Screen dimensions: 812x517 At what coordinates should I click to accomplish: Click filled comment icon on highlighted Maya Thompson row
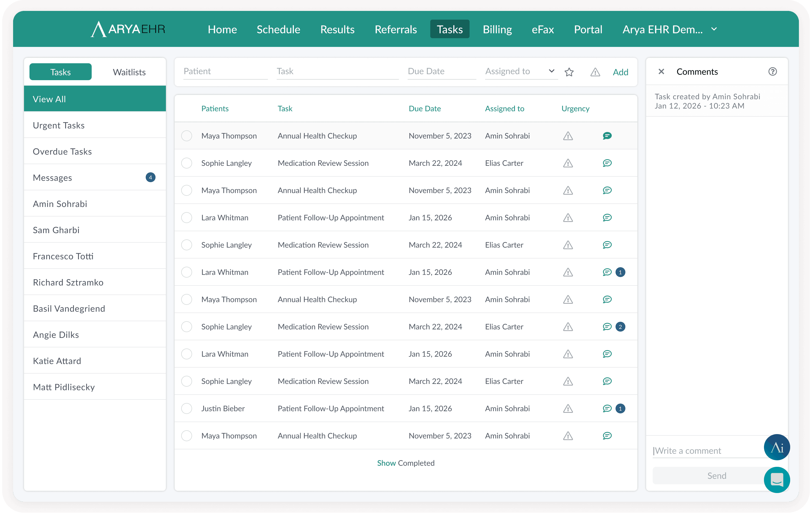(607, 136)
